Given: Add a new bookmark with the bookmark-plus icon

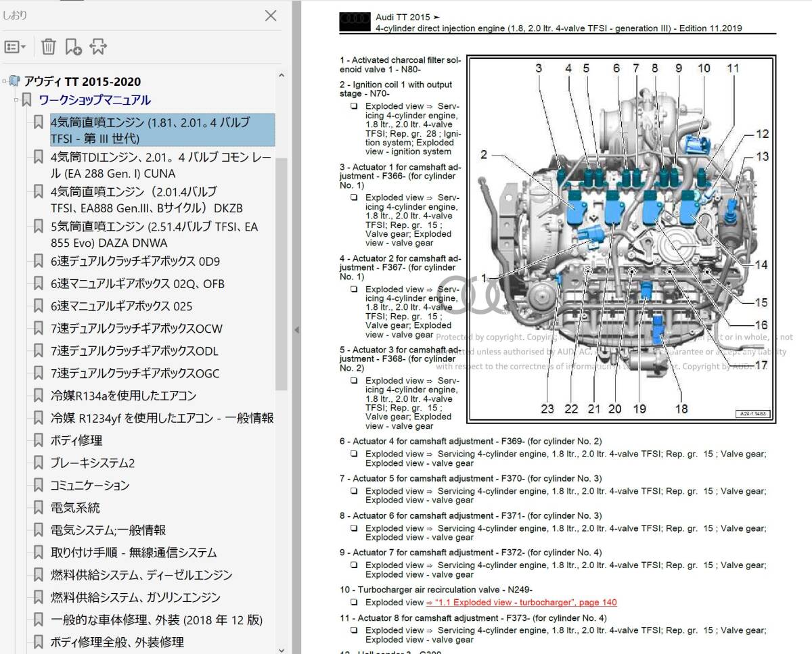Looking at the screenshot, I should pyautogui.click(x=74, y=46).
